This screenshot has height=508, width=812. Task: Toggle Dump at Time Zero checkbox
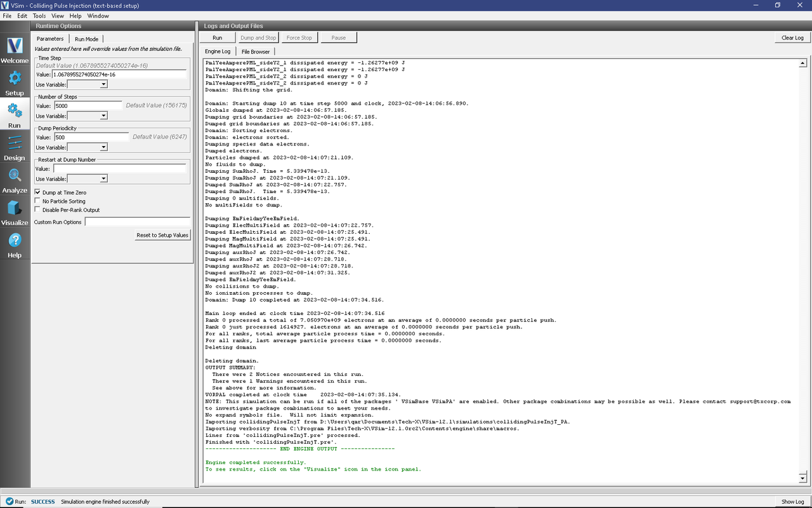tap(37, 192)
